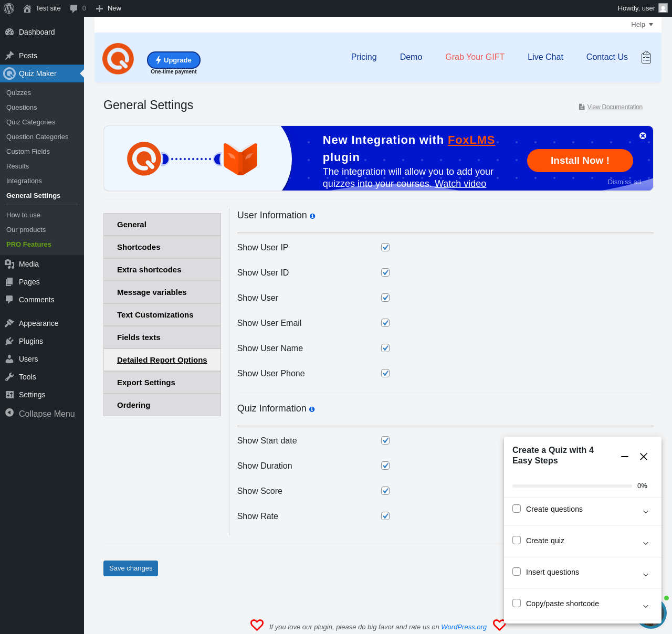The image size is (672, 634).
Task: Open the Extra shortcodes tab
Action: tap(162, 270)
